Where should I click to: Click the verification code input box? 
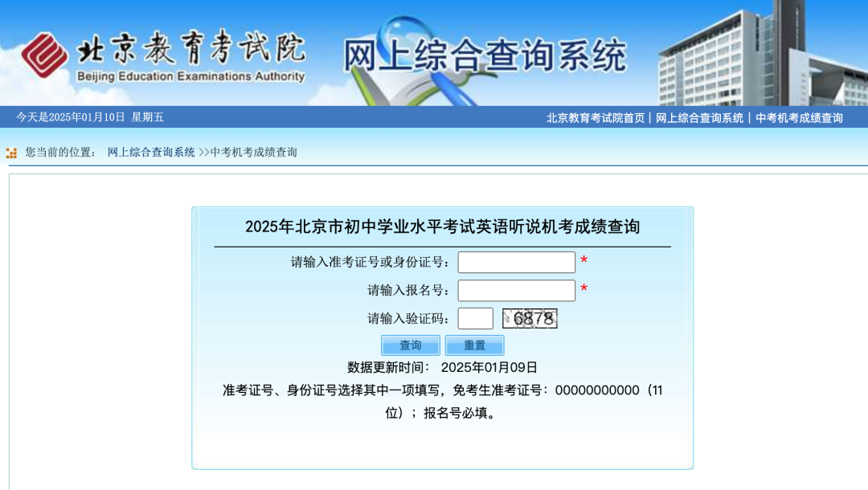pyautogui.click(x=476, y=318)
